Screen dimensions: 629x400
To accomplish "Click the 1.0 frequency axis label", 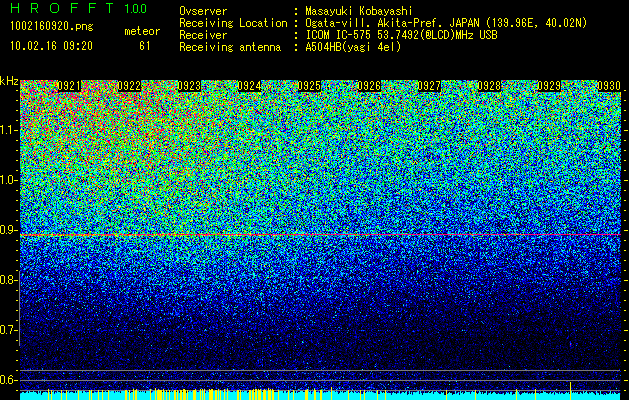I will 9,181.
